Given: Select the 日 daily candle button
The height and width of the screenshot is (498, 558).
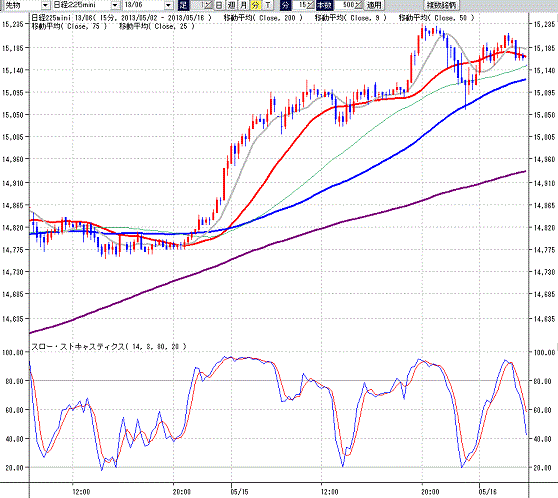Looking at the screenshot, I should click(x=220, y=5).
